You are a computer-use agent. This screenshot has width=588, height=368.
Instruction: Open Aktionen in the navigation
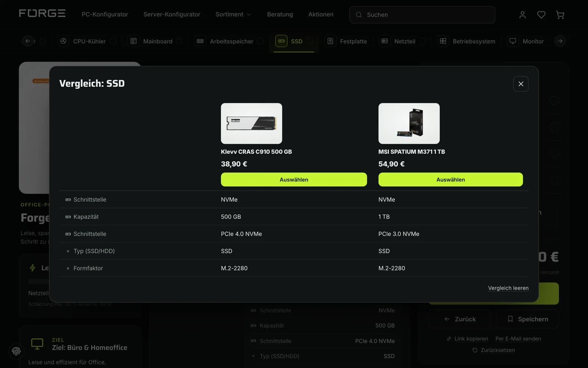321,14
